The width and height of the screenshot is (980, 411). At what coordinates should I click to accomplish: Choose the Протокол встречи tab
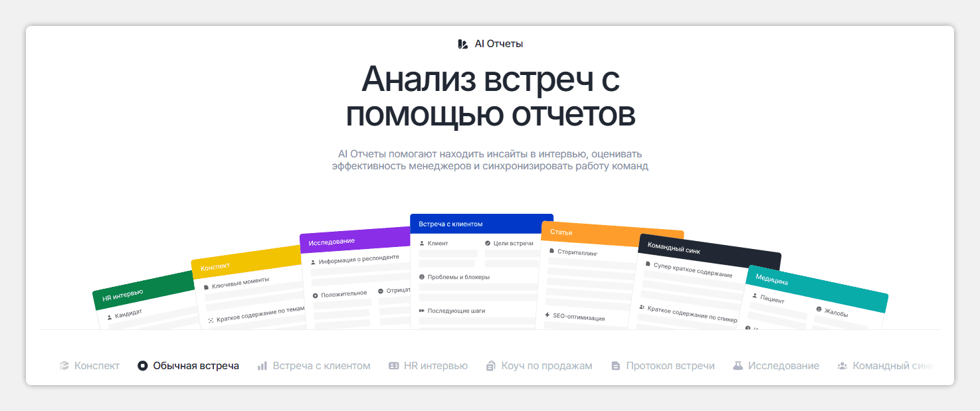(662, 366)
